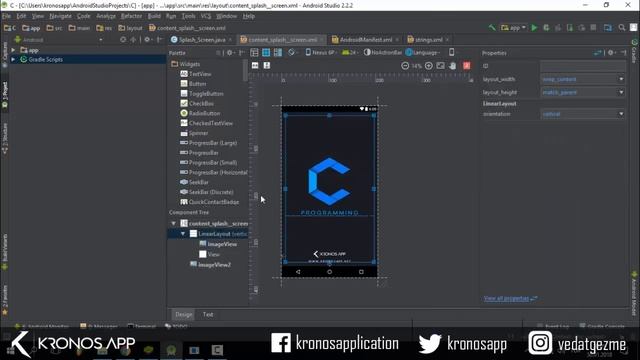
Task: Select ProgressBar (Horizontal) widget in palette
Action: pos(214,172)
